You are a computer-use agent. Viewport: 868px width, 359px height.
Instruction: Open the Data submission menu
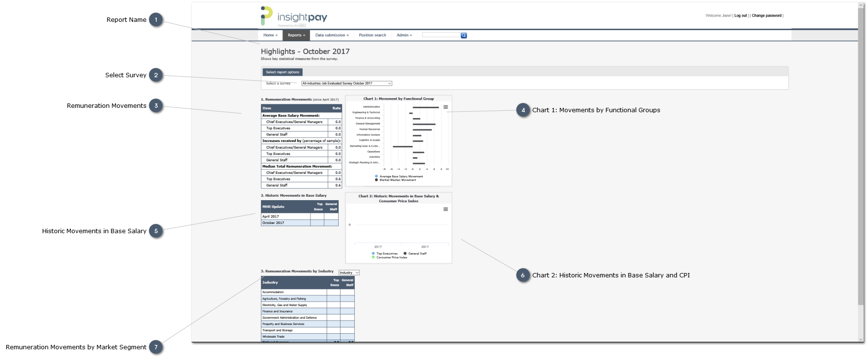(332, 35)
